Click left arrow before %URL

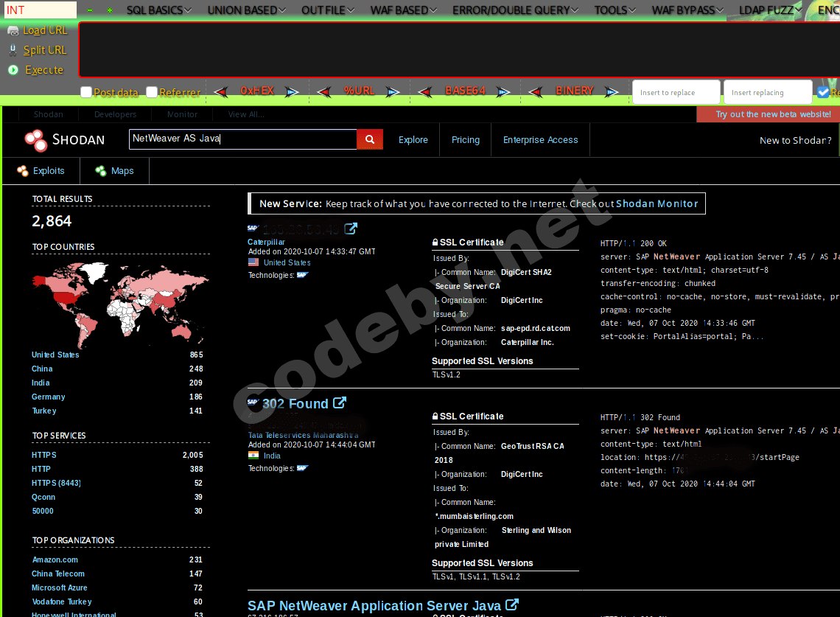pos(323,91)
